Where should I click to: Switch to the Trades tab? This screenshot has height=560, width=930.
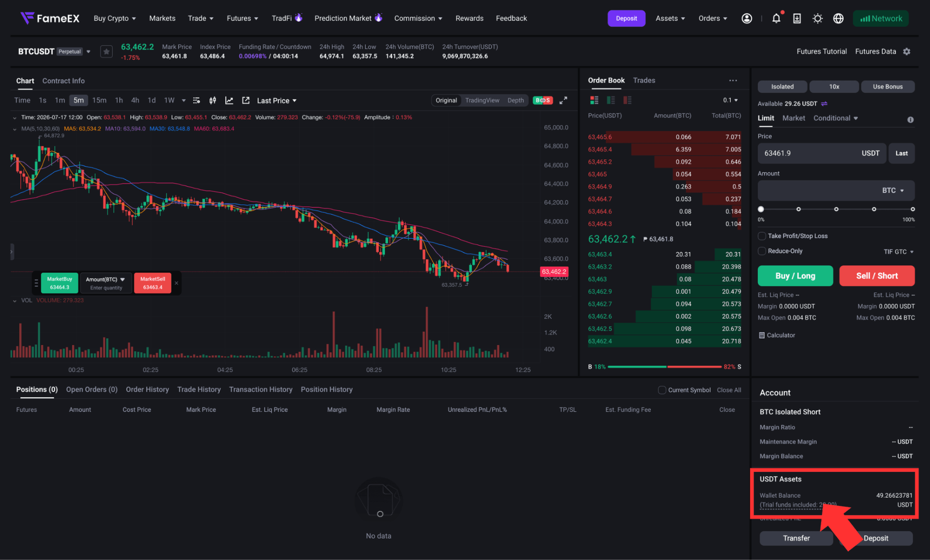(644, 80)
